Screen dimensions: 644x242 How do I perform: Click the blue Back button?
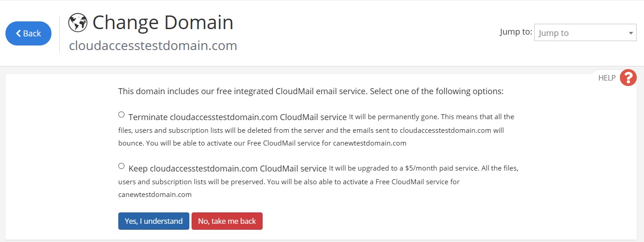pyautogui.click(x=28, y=33)
